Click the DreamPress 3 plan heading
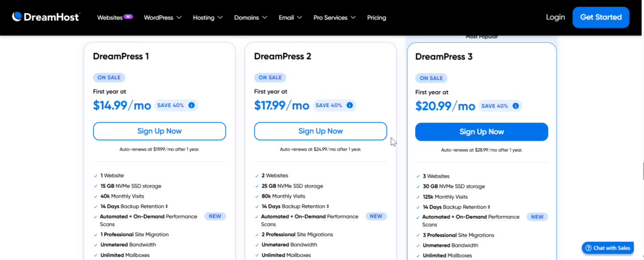This screenshot has width=644, height=260. coord(444,57)
